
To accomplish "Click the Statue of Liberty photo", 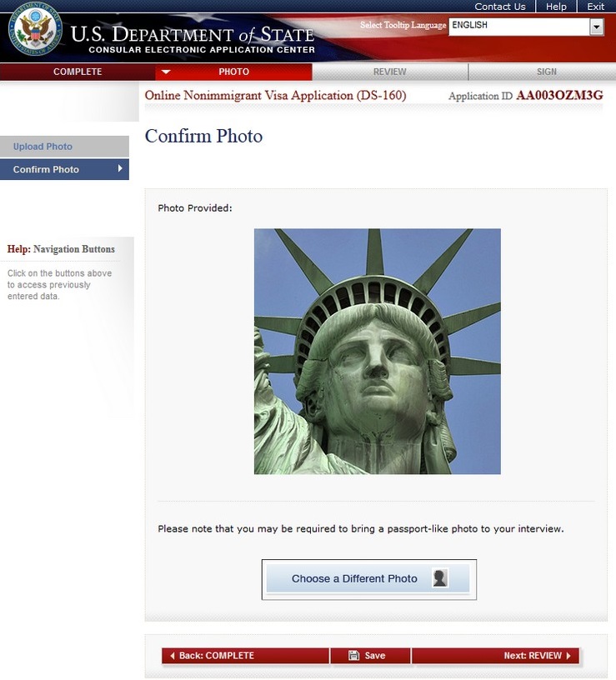I will pos(378,352).
